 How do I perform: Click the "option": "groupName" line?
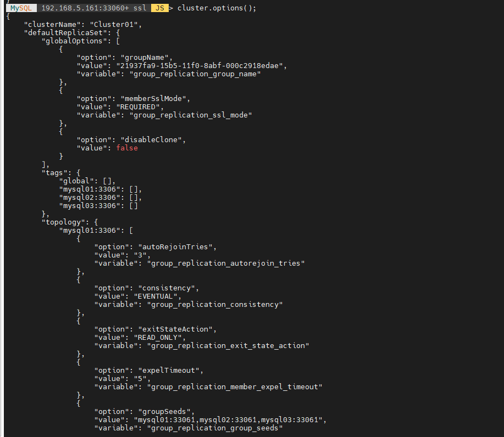(124, 58)
